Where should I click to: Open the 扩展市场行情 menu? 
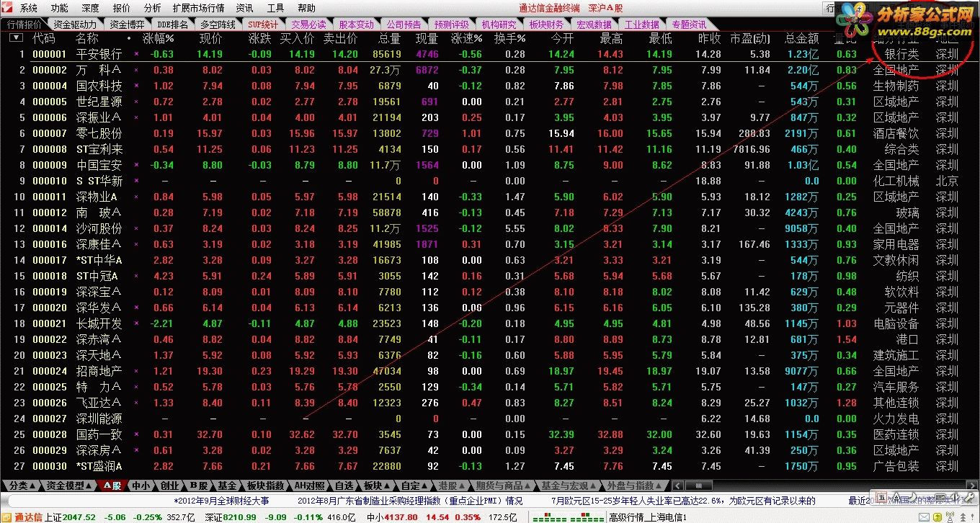point(198,8)
